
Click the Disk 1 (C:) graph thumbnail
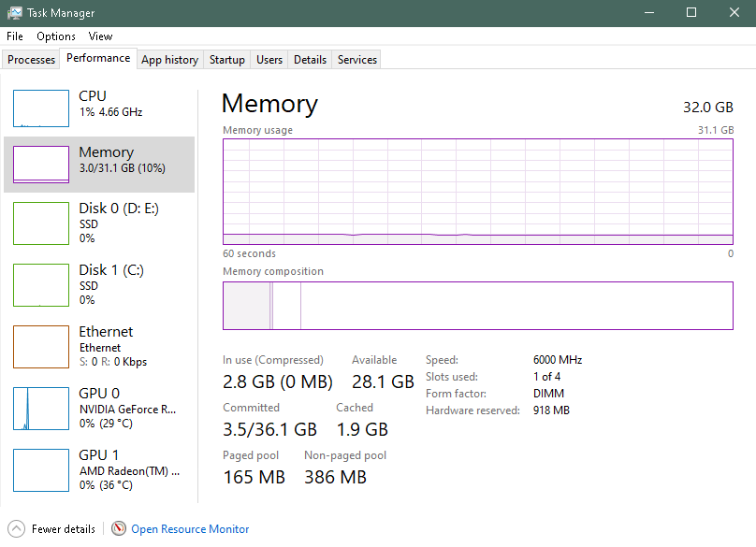point(41,285)
